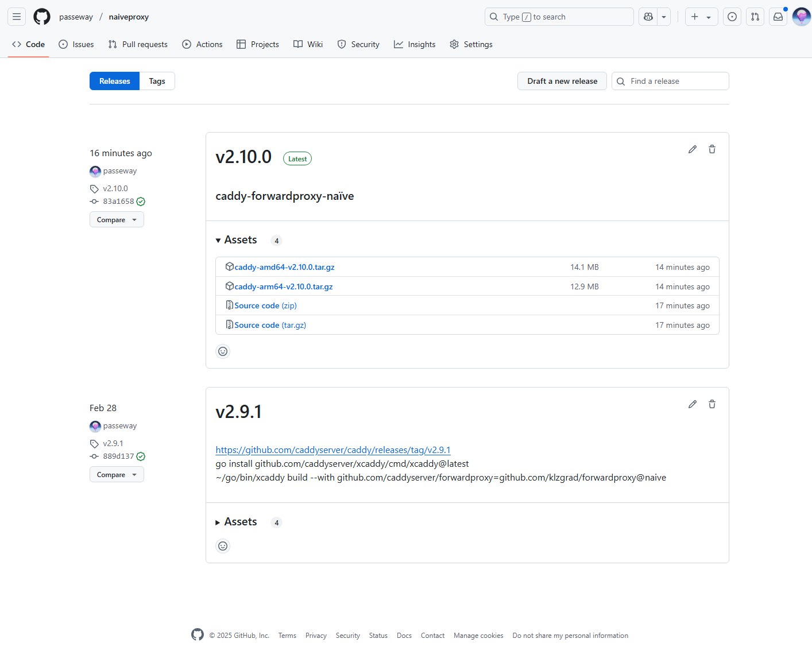This screenshot has width=812, height=662.
Task: Open the create new plus menu
Action: (x=701, y=17)
